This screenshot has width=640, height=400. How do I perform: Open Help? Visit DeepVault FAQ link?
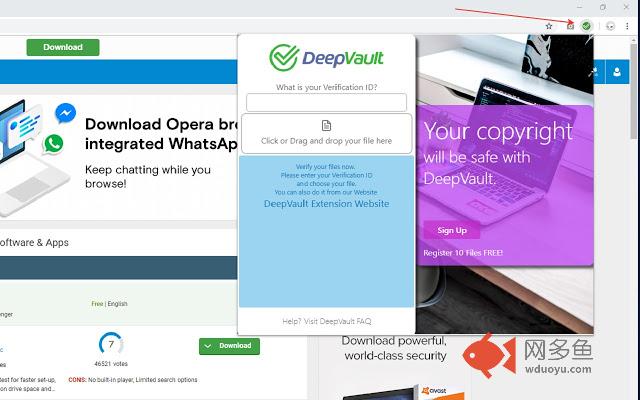(x=327, y=321)
